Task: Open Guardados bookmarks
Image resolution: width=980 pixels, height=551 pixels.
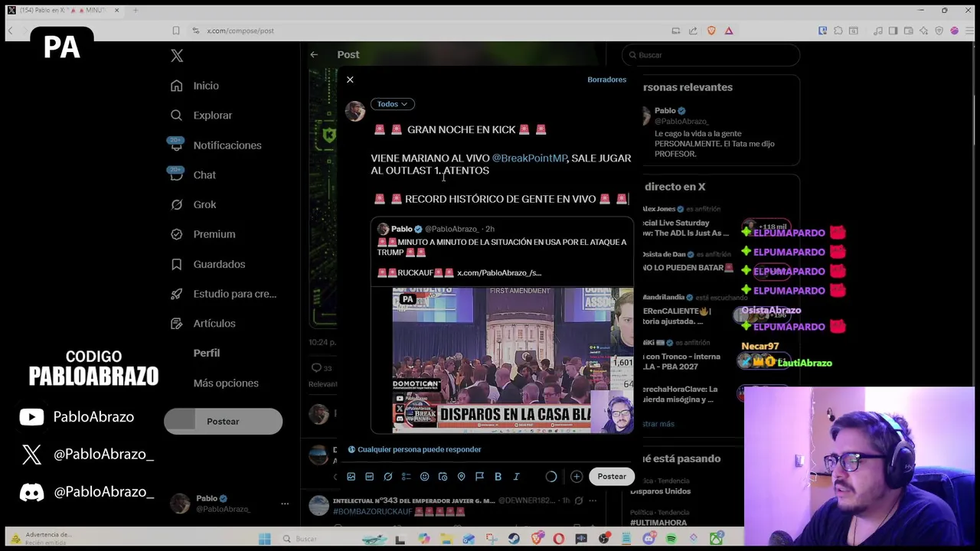Action: point(208,264)
